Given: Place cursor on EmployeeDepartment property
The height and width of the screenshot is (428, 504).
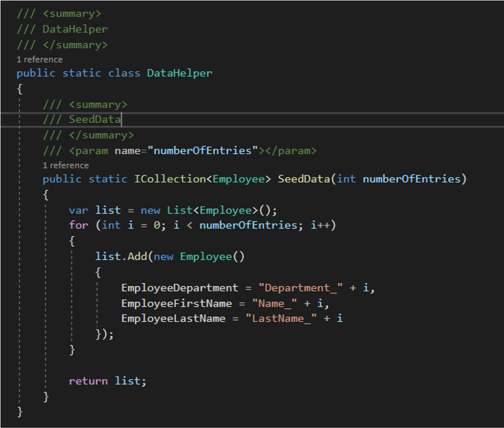Looking at the screenshot, I should (x=180, y=288).
